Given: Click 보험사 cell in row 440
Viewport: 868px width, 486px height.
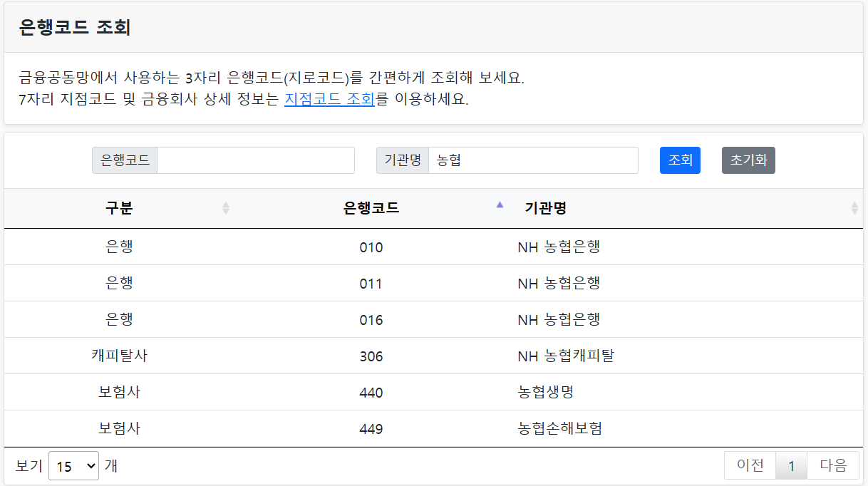Looking at the screenshot, I should pyautogui.click(x=119, y=392).
